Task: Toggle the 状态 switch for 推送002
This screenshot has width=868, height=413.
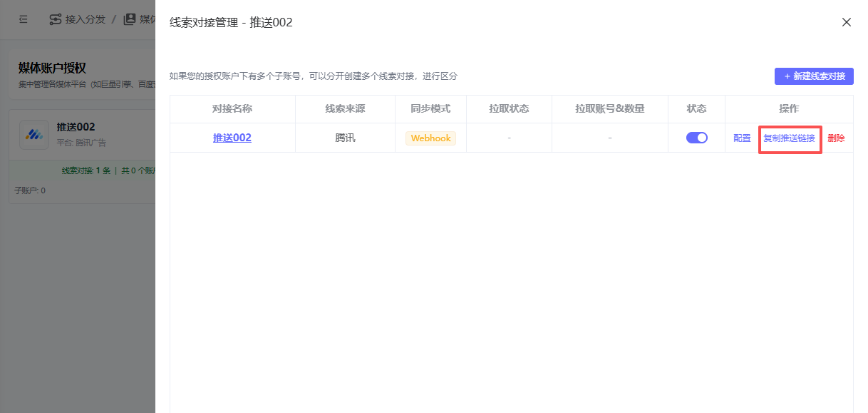Action: tap(696, 138)
